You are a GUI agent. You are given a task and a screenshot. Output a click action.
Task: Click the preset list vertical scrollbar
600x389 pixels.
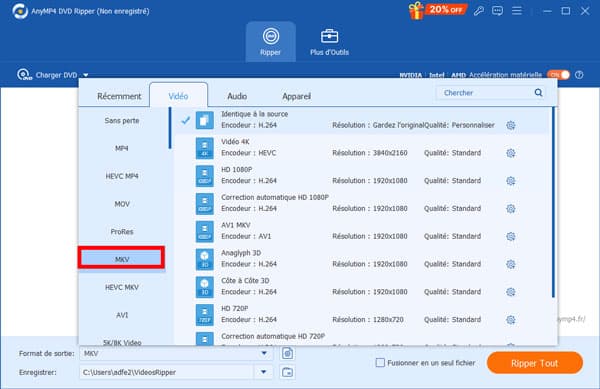click(553, 203)
